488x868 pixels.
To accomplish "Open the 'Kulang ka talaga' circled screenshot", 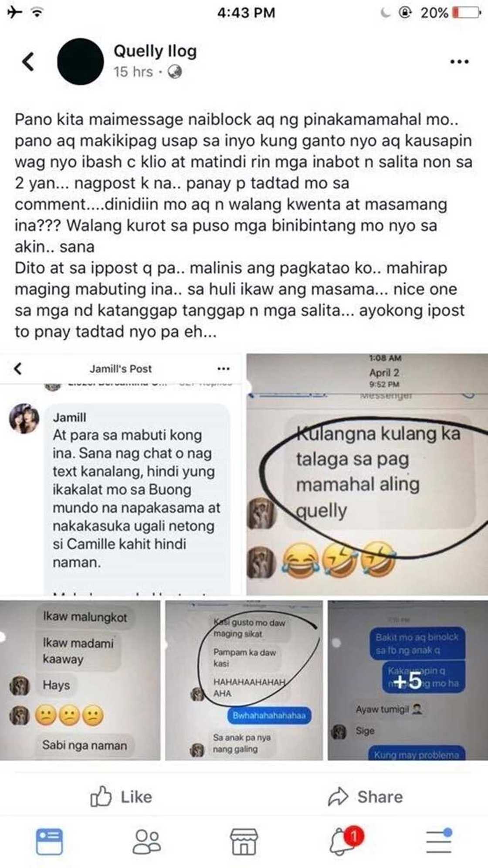I will coord(367,475).
